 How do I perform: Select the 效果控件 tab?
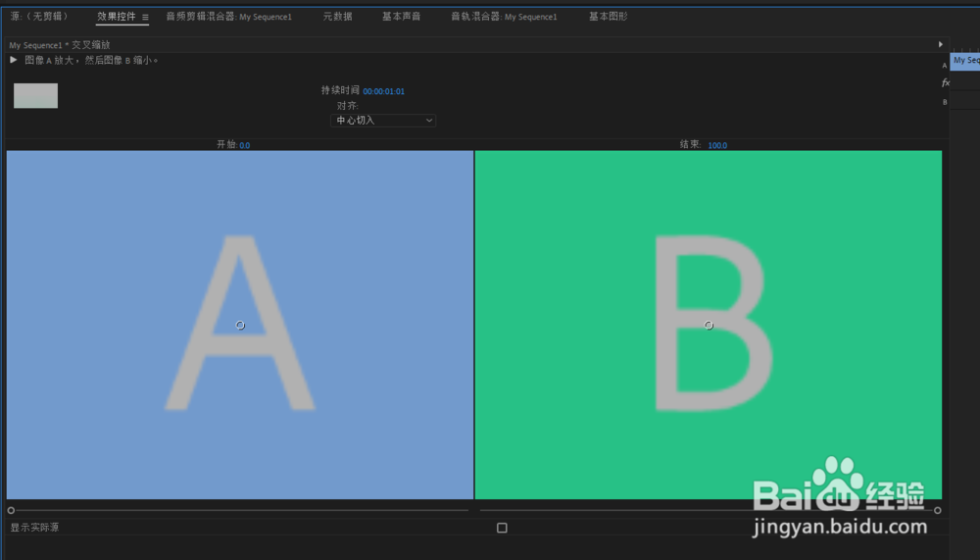tap(117, 17)
